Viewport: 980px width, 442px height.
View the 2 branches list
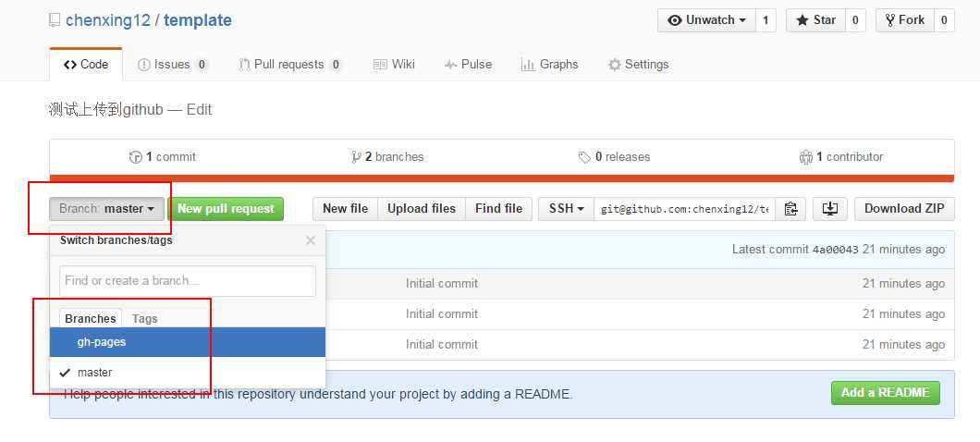pyautogui.click(x=387, y=157)
